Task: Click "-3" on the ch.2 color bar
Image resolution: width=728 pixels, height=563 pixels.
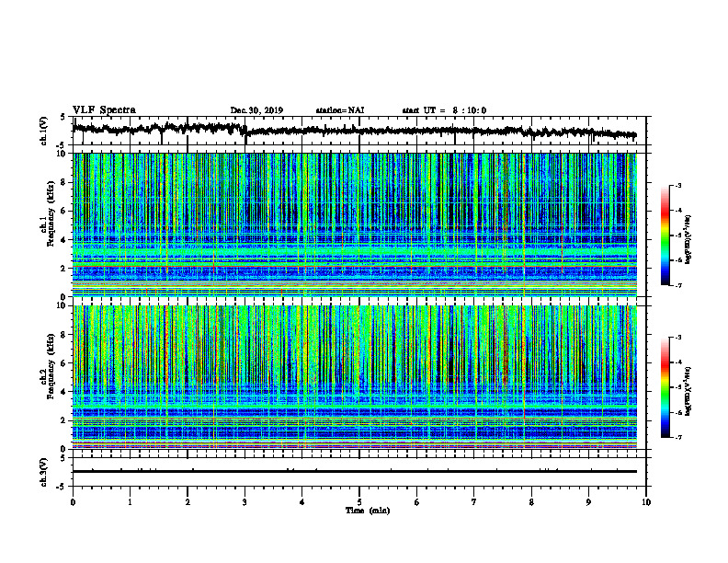Action: click(677, 338)
